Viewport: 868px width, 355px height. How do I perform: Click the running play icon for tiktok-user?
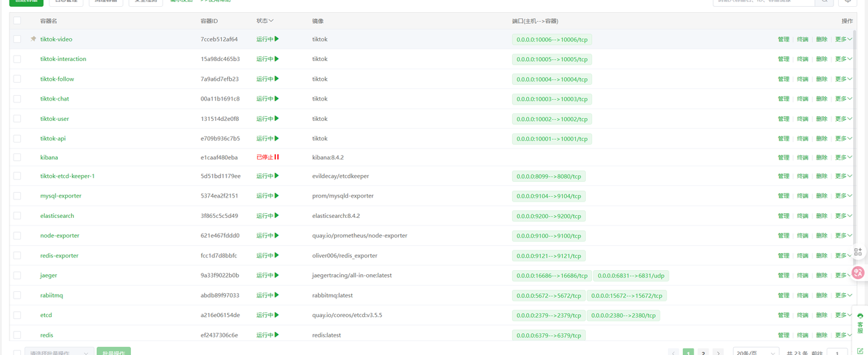277,118
